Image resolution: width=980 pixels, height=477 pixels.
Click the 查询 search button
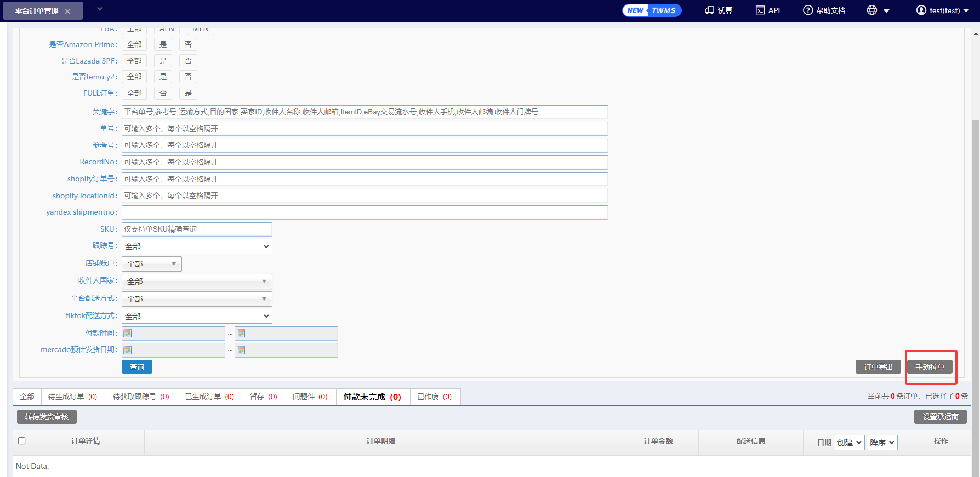pos(137,367)
